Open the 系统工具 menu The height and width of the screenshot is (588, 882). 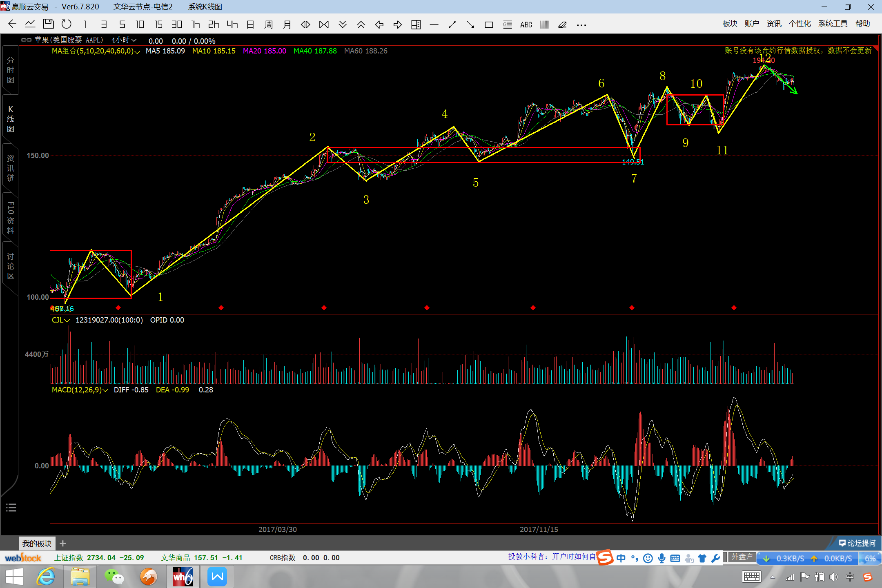pyautogui.click(x=833, y=24)
